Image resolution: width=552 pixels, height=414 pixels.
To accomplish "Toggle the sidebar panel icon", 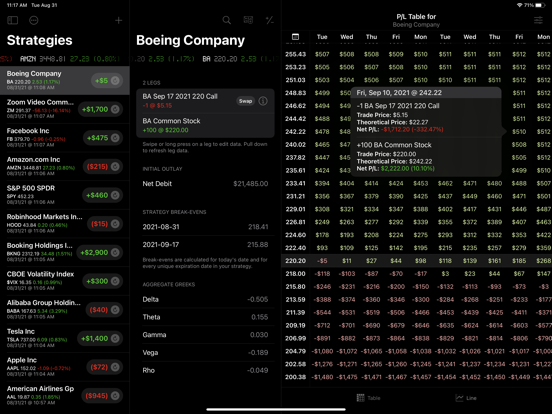I will pyautogui.click(x=13, y=20).
